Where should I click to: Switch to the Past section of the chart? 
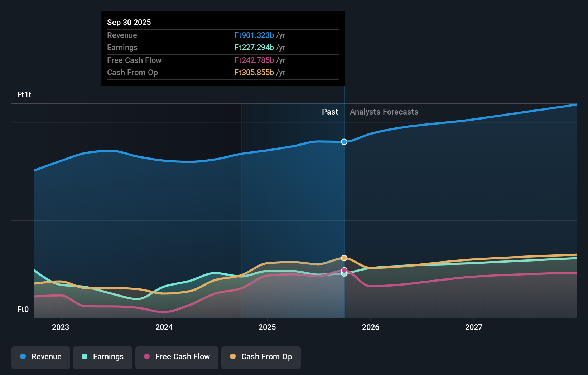[330, 112]
